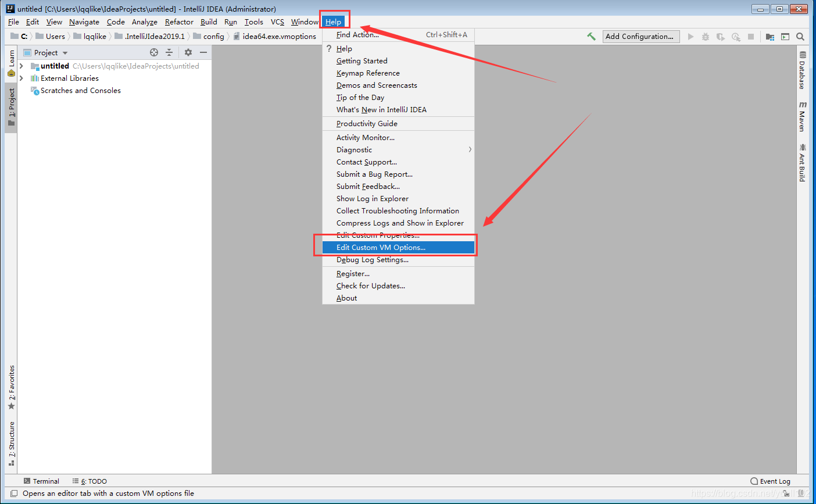The width and height of the screenshot is (816, 504).
Task: Open the Edit menu
Action: tap(33, 22)
